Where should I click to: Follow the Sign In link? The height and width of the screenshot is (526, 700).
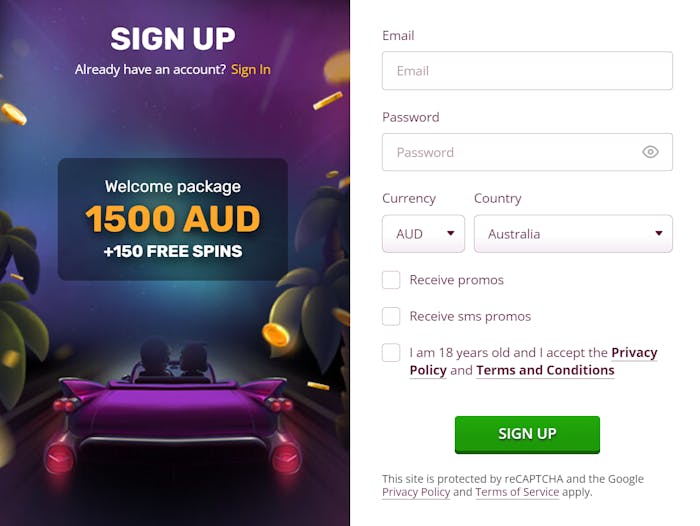pyautogui.click(x=250, y=69)
